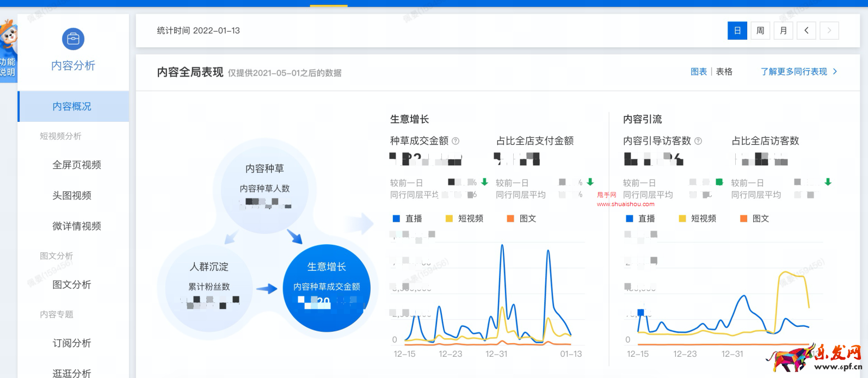This screenshot has width=868, height=378.
Task: Toggle 短视频 legend in 内容引流 chart
Action: [697, 219]
